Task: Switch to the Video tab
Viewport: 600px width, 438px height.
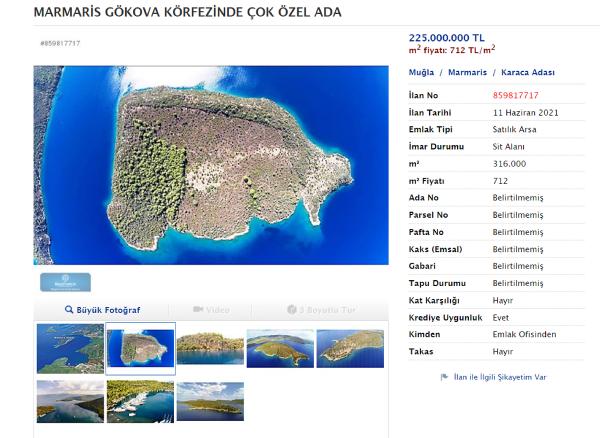Action: (x=210, y=310)
